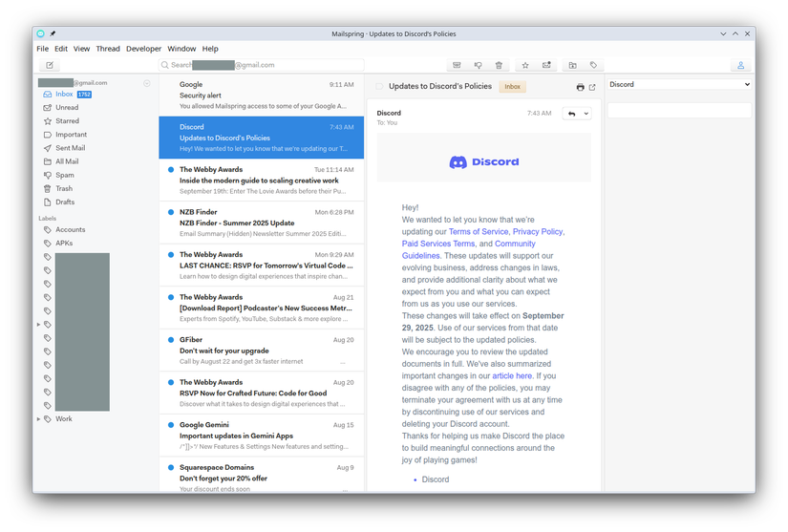Open the Important folder

(71, 135)
